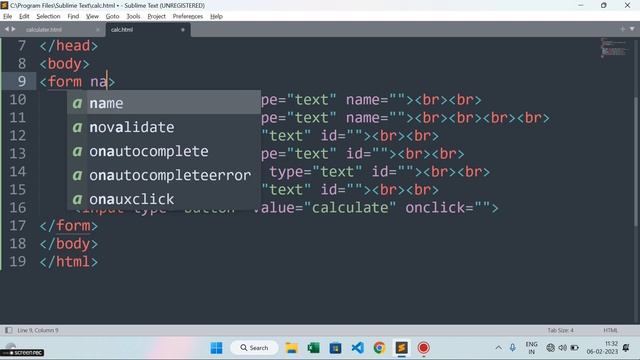This screenshot has width=640, height=360.
Task: Click the microphone tray icon
Action: pyautogui.click(x=513, y=348)
